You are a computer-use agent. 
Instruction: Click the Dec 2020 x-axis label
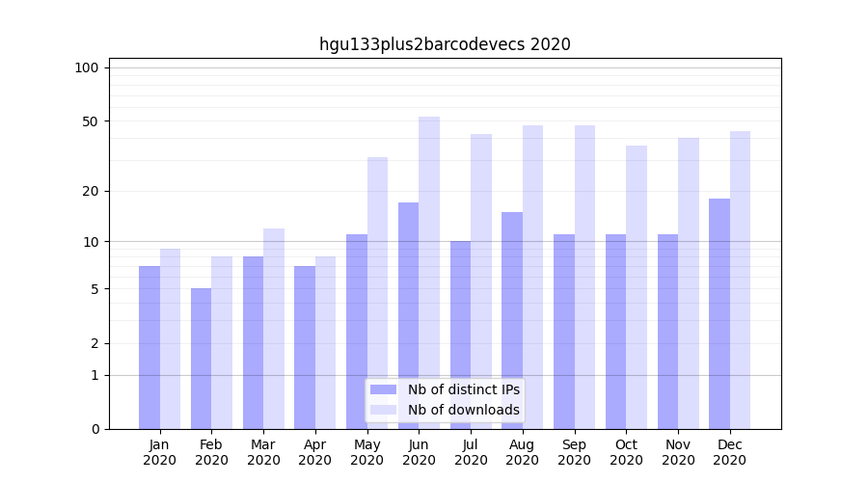click(729, 452)
